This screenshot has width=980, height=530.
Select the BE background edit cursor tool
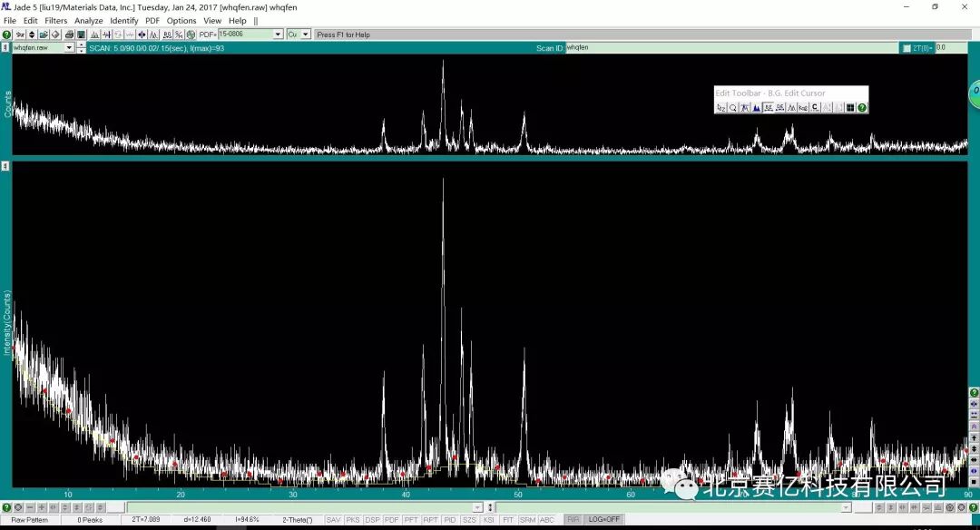click(x=768, y=107)
